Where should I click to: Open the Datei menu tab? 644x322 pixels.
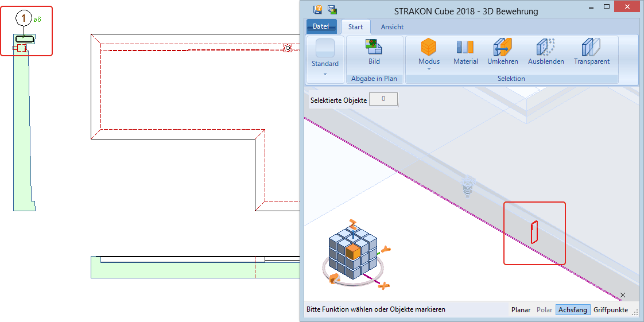[x=321, y=26]
